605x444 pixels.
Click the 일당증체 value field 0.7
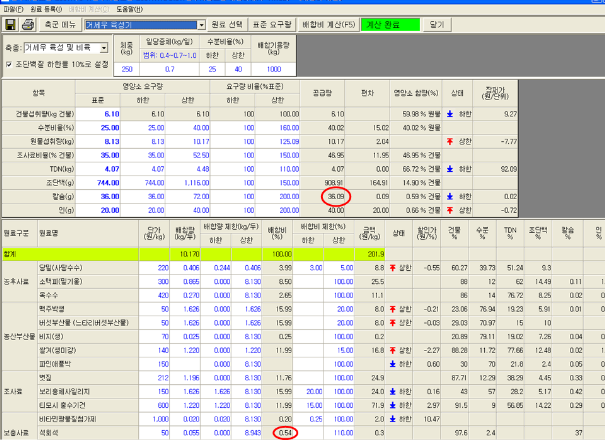[x=169, y=69]
